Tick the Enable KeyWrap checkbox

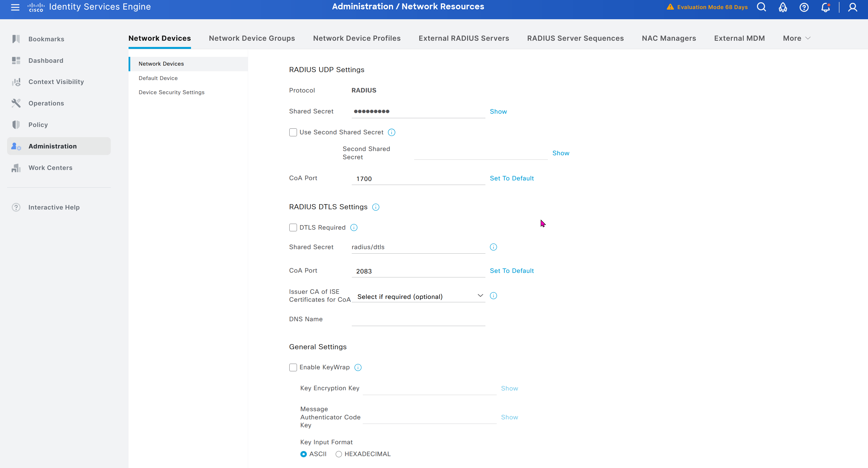293,368
